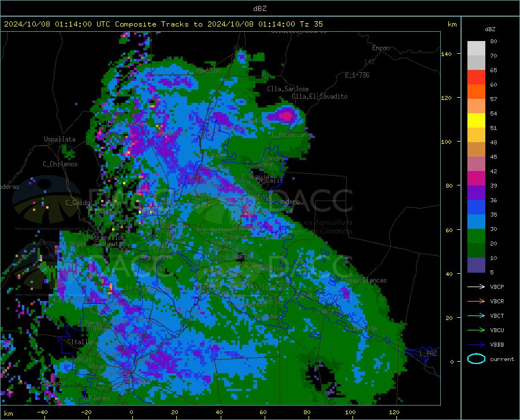The width and height of the screenshot is (520, 420).
Task: Click the blue VBBB arrow legend icon
Action: coord(476,344)
